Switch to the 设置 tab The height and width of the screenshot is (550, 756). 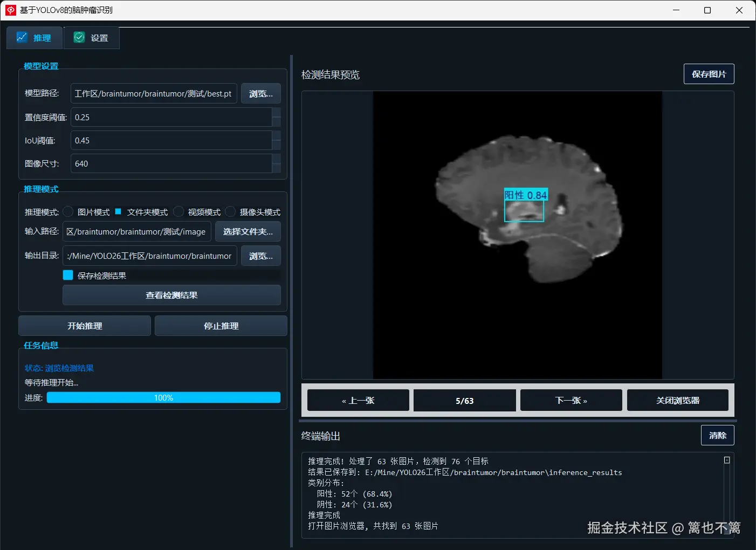tap(91, 37)
